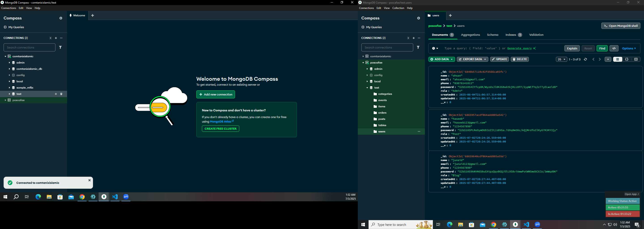
Task: Open EXPORT DATA dropdown
Action: [472, 59]
